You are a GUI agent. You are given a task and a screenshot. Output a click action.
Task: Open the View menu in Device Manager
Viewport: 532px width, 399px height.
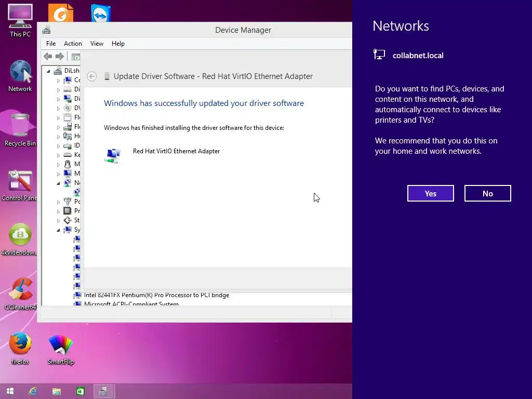pos(97,44)
